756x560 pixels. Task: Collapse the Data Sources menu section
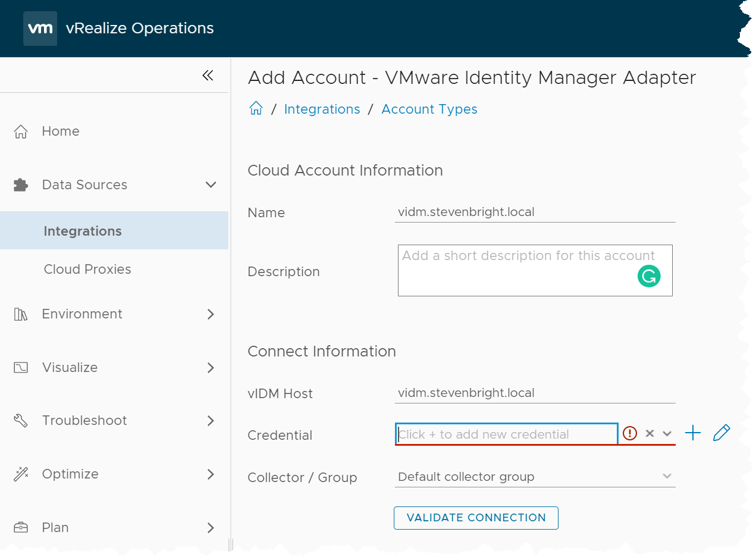[211, 185]
